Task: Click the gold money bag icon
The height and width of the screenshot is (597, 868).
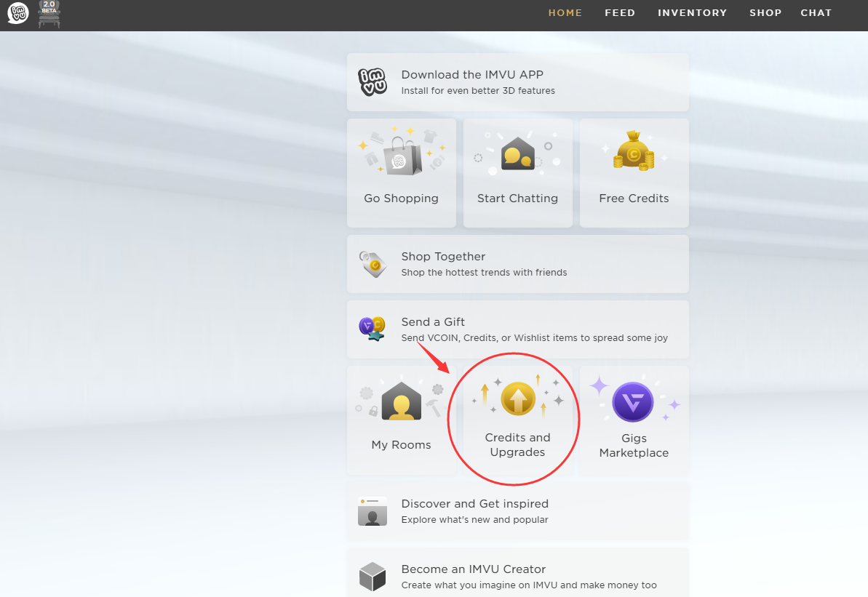Action: pos(634,151)
